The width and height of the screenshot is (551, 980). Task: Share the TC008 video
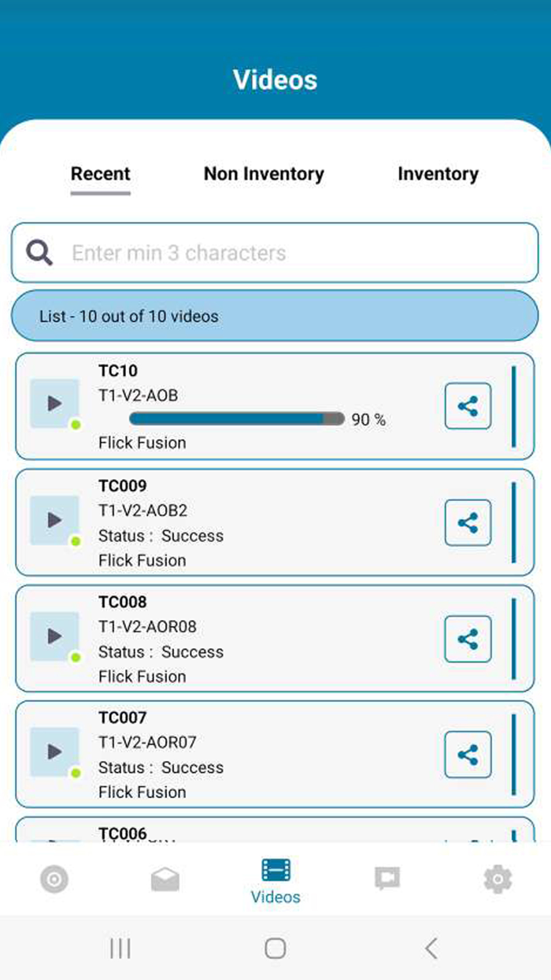coord(468,639)
